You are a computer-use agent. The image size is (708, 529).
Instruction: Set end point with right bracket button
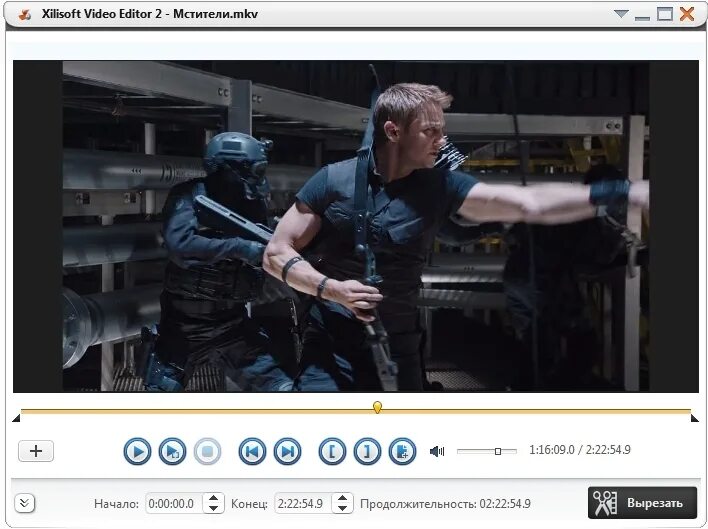coord(367,451)
